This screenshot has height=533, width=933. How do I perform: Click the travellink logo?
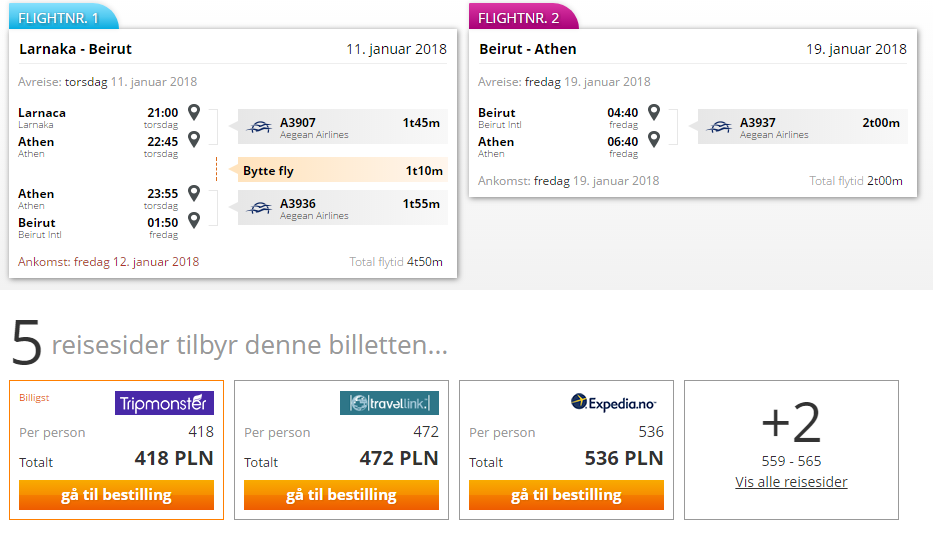point(389,403)
